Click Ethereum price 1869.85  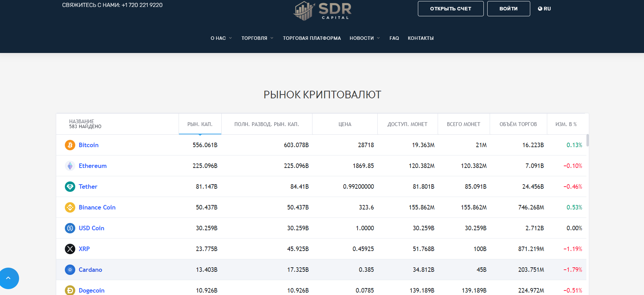[x=363, y=166]
